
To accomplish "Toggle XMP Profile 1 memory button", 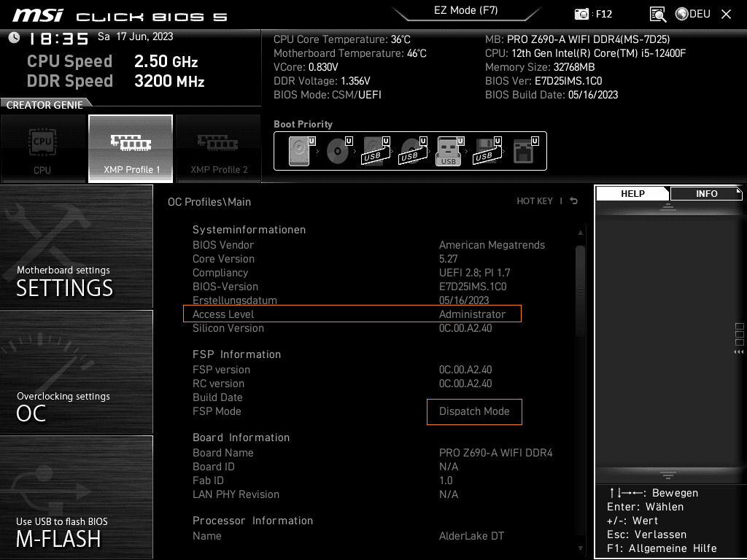I will click(x=131, y=148).
